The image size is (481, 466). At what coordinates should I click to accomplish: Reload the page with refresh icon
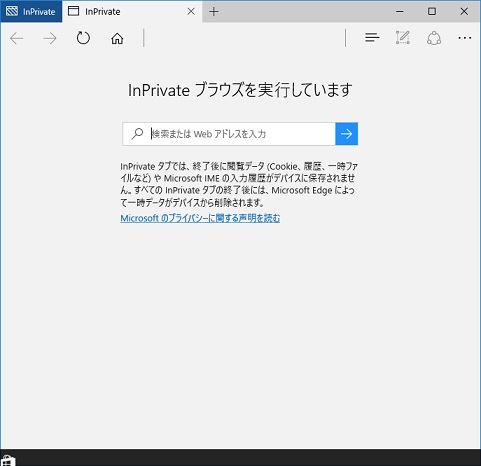pyautogui.click(x=83, y=38)
